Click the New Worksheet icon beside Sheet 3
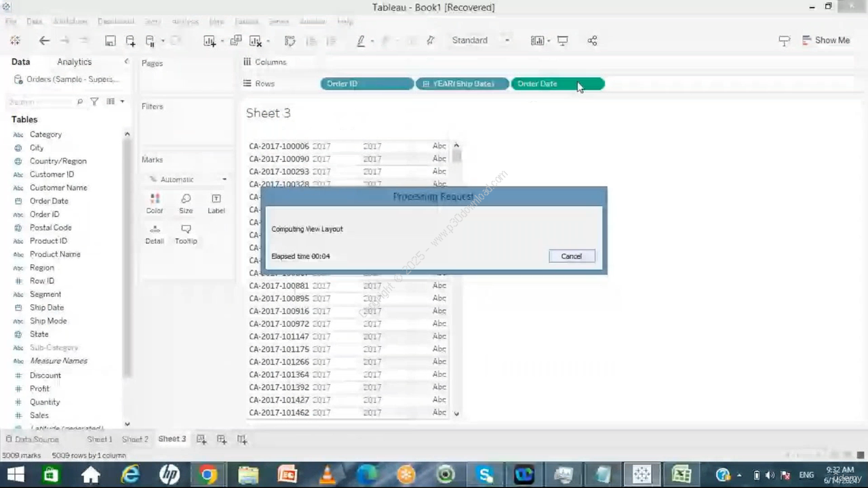This screenshot has height=488, width=868. click(201, 439)
